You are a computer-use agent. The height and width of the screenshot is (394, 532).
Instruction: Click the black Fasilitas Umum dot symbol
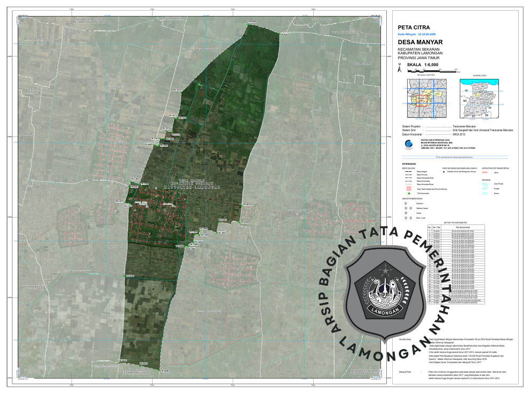click(444, 172)
